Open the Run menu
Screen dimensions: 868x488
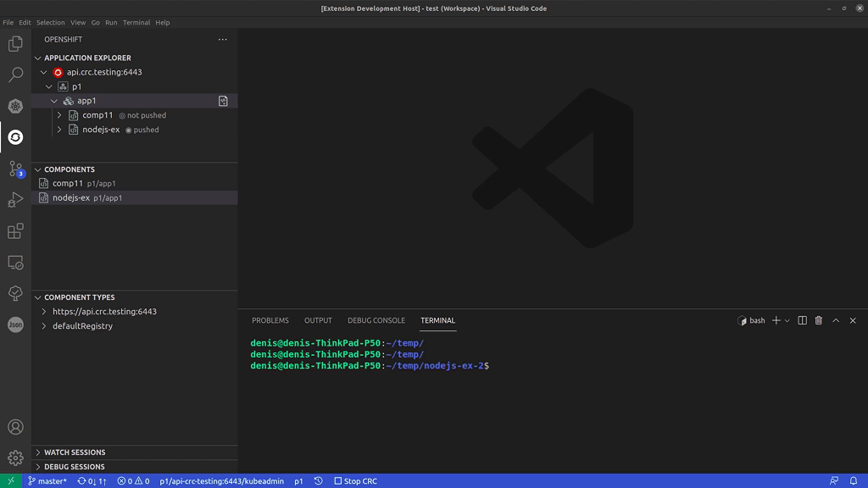click(111, 23)
